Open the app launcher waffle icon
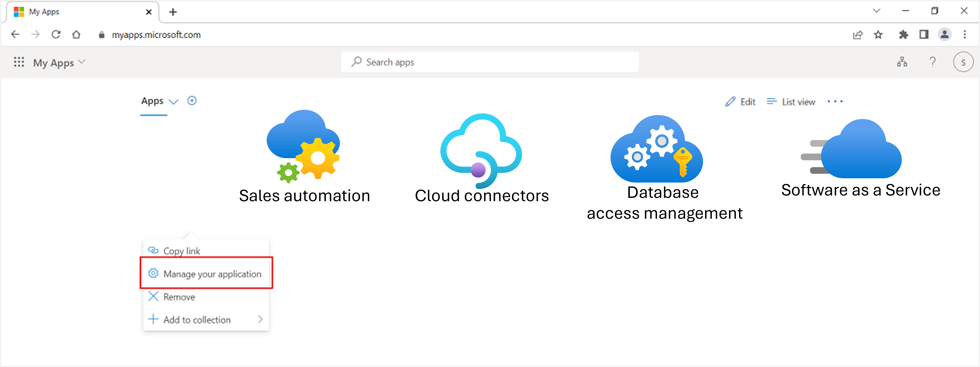This screenshot has width=980, height=367. (19, 62)
